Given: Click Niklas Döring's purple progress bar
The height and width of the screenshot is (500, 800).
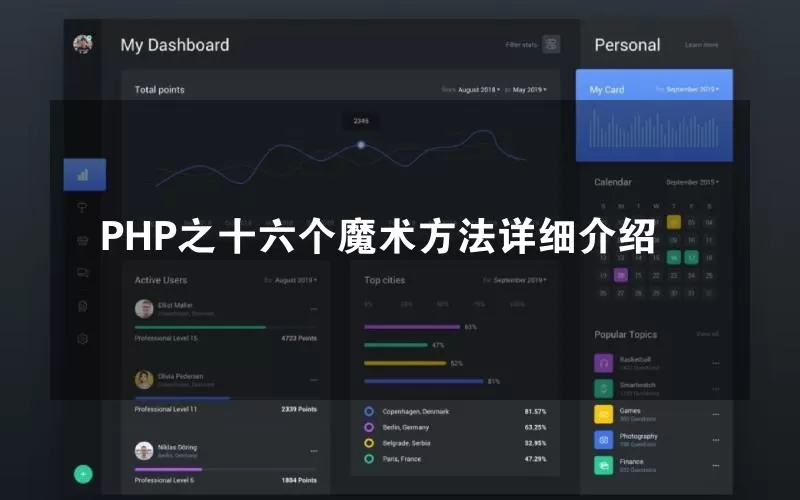Looking at the screenshot, I should [x=168, y=469].
